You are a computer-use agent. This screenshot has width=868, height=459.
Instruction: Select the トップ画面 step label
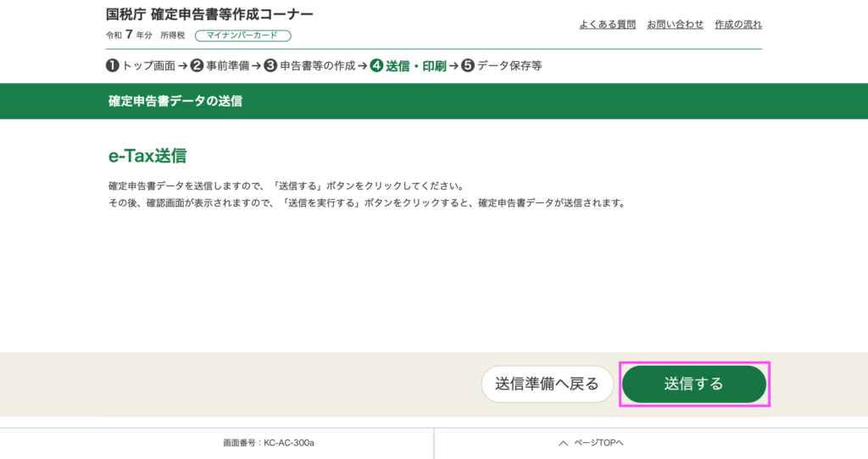149,66
